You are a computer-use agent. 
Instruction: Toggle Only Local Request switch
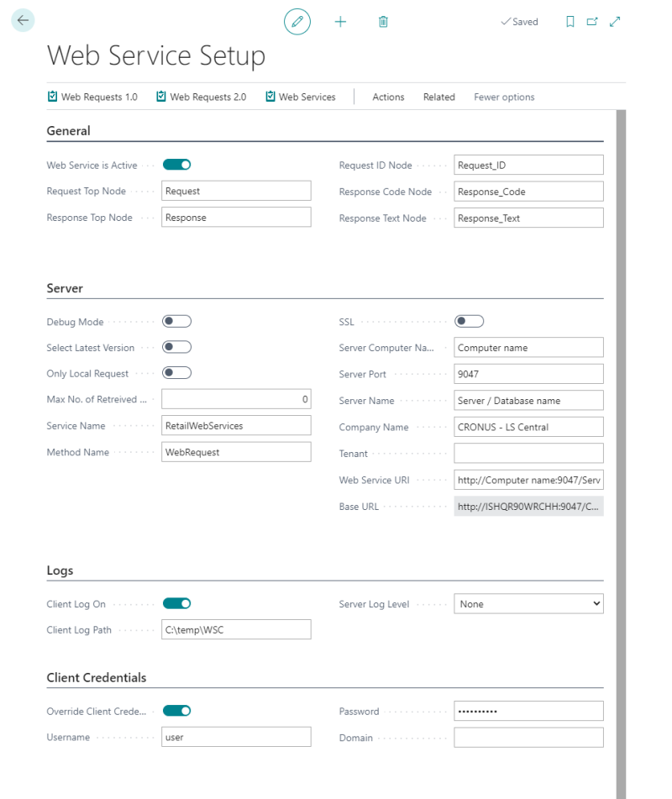pos(176,372)
